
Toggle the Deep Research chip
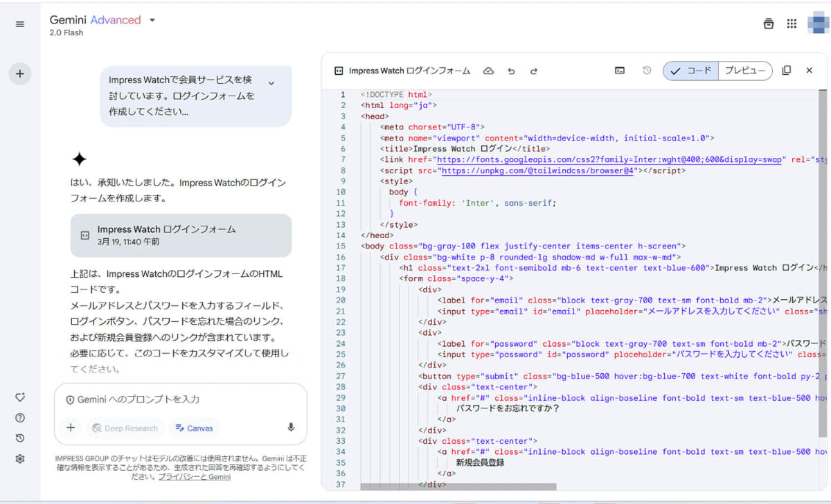point(125,428)
